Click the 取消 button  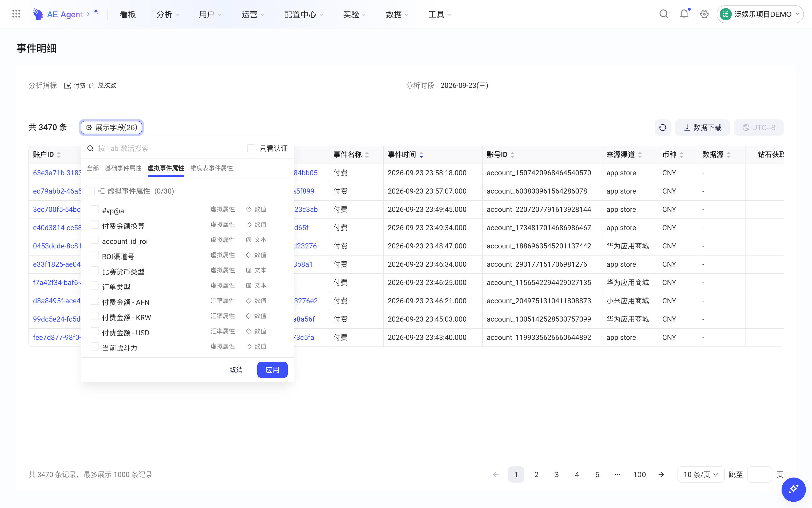(236, 370)
